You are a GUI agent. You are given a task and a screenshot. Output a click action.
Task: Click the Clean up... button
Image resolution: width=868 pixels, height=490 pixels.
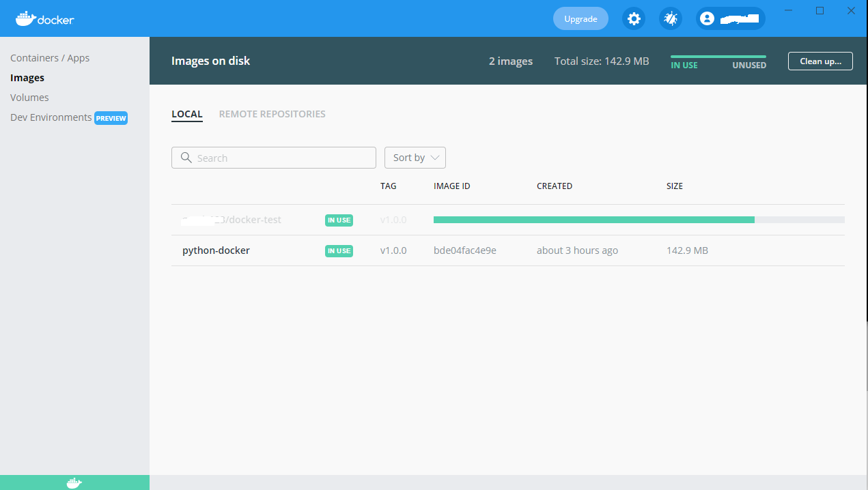click(x=820, y=61)
